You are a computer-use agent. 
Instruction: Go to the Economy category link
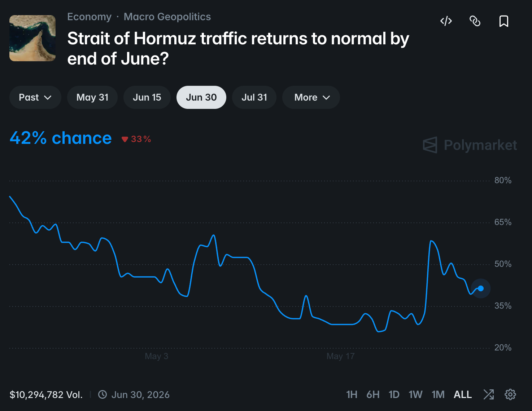(x=90, y=17)
